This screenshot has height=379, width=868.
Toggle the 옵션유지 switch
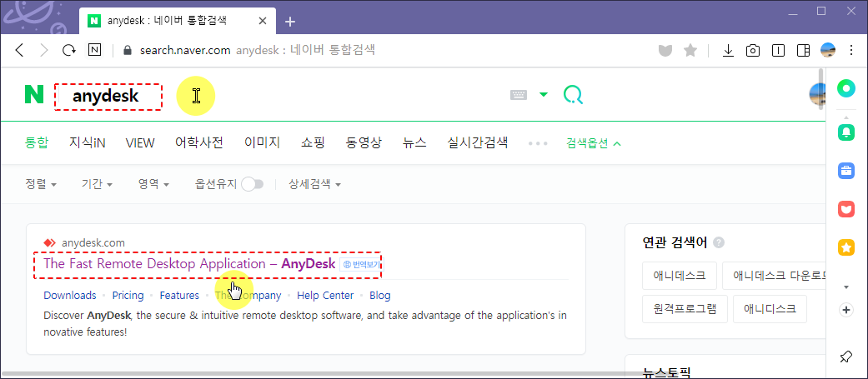(x=253, y=184)
